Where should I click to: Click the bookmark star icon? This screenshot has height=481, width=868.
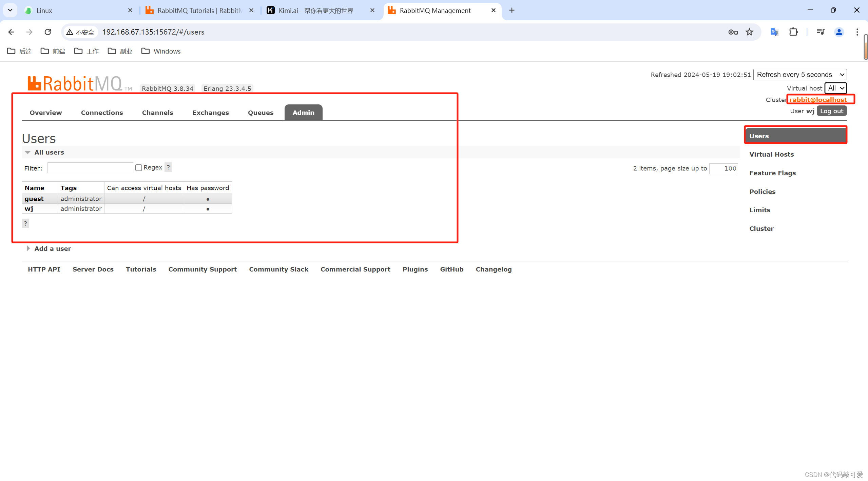coord(749,32)
